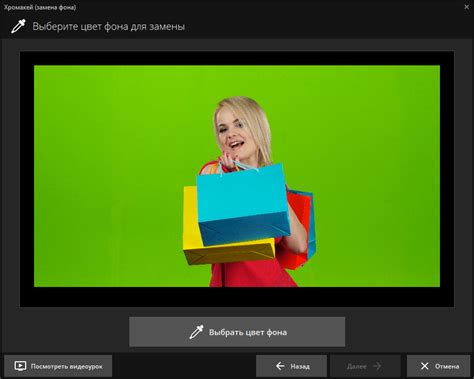The height and width of the screenshot is (379, 474).
Task: Click the Выбрать цвет фона button label
Action: click(x=248, y=332)
